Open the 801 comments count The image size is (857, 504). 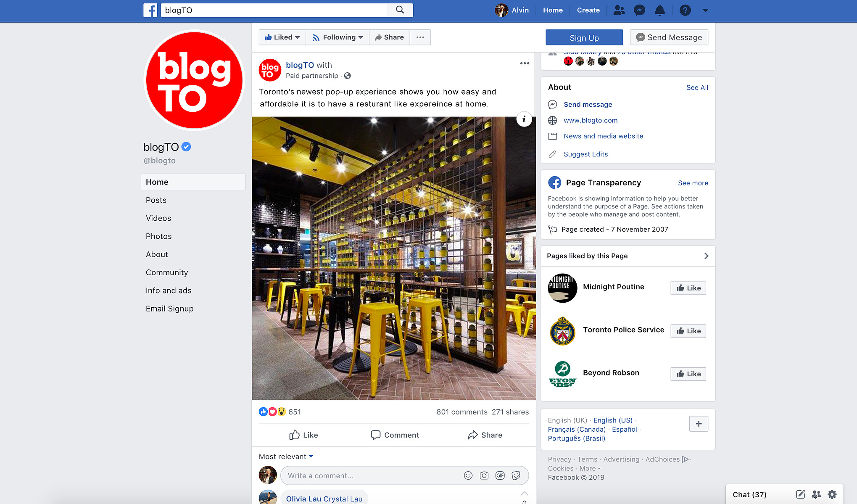point(461,412)
